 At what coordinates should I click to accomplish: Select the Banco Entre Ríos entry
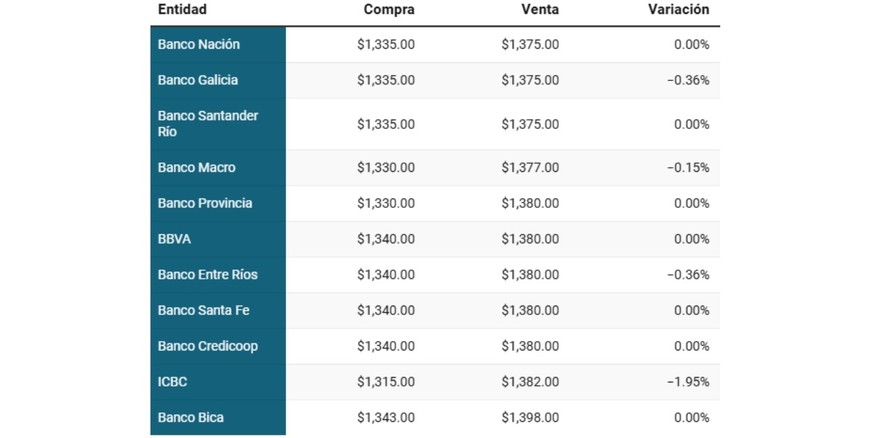208,275
